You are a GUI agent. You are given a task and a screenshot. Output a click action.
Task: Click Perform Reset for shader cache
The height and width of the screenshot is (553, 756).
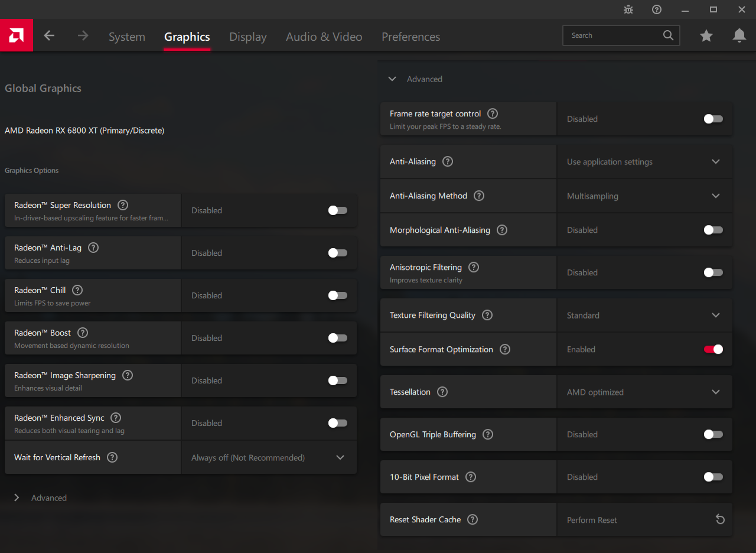pos(592,520)
